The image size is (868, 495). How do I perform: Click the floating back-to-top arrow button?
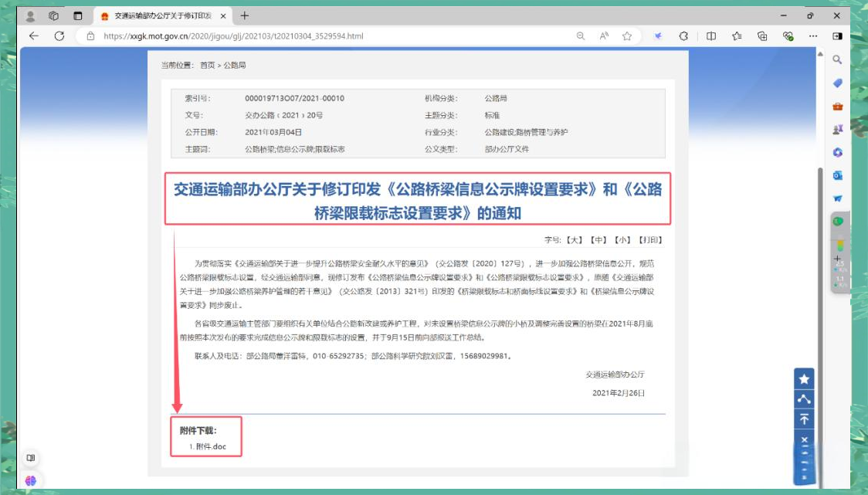[x=804, y=419]
